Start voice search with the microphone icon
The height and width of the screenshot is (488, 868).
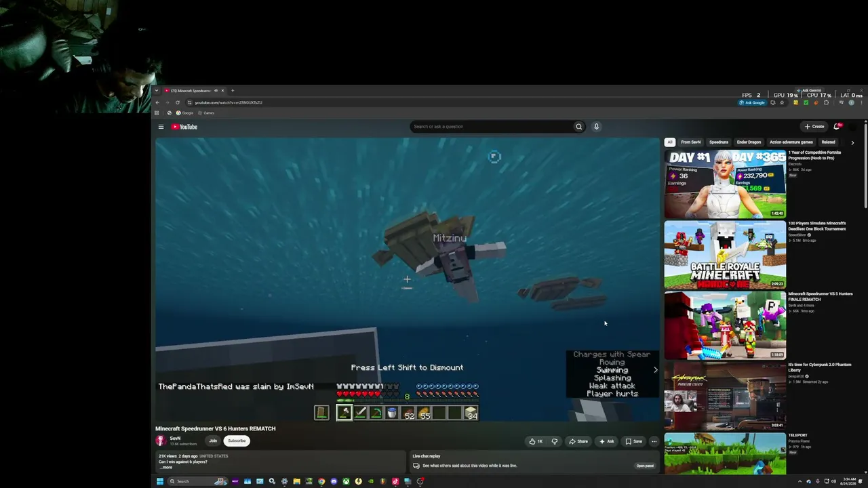click(596, 127)
